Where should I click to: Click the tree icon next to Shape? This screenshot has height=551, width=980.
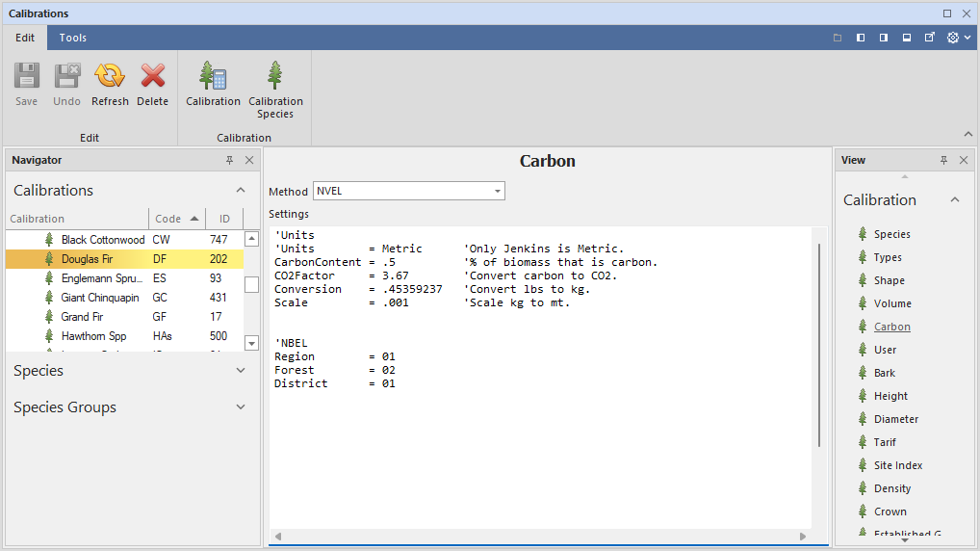click(863, 280)
